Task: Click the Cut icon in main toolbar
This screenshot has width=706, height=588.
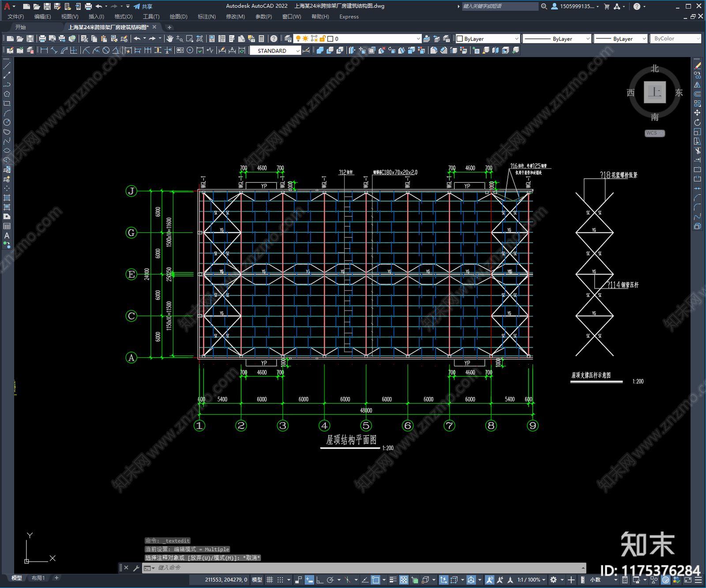Action: tap(85, 39)
